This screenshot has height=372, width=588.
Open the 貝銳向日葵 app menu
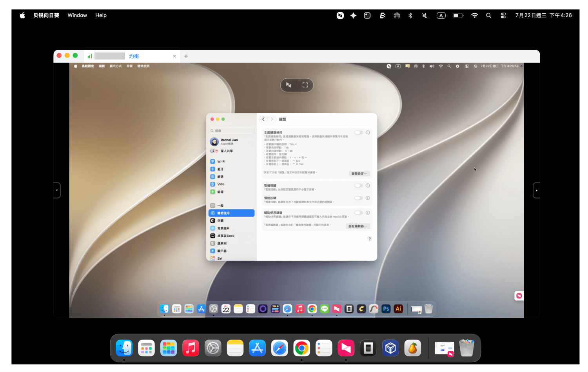[x=46, y=15]
